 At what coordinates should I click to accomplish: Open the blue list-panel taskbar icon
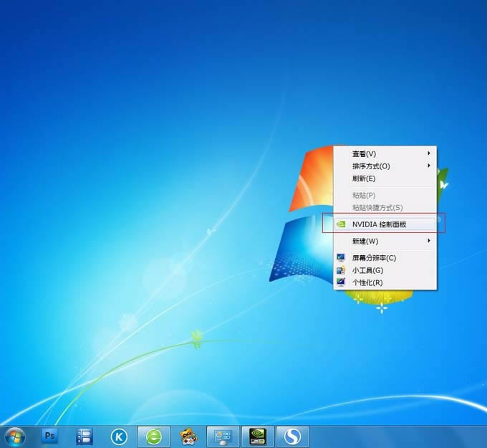(x=85, y=437)
